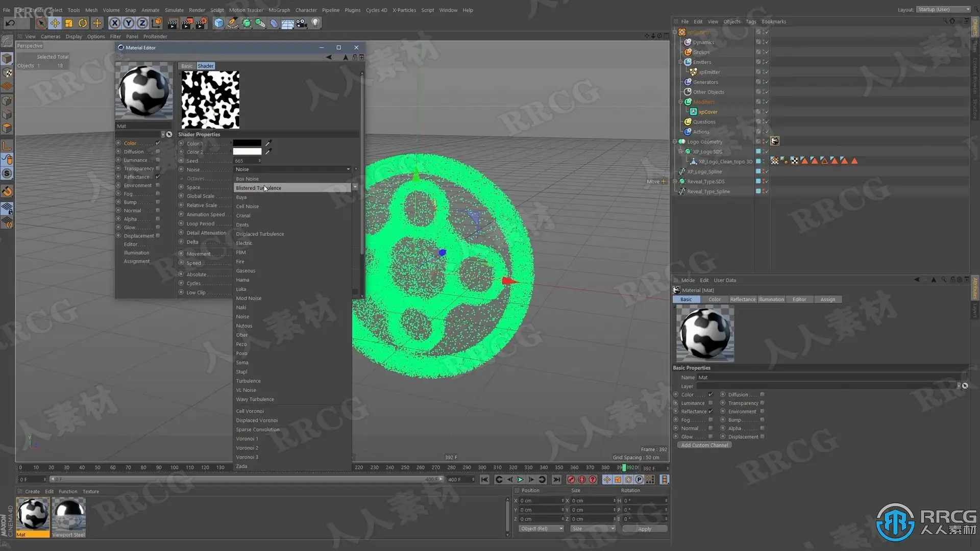The width and height of the screenshot is (980, 551).
Task: Click the Undo arrow icon
Action: click(10, 23)
